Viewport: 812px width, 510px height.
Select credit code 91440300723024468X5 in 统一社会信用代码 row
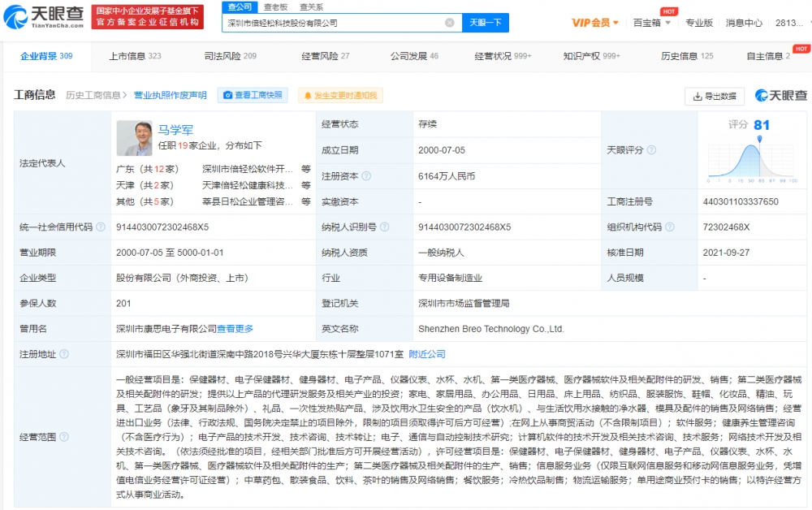tap(162, 227)
